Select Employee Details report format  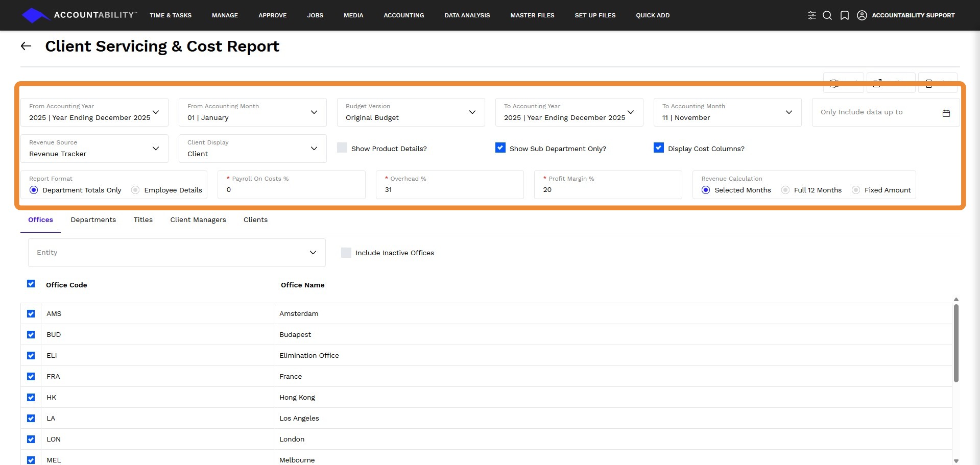click(135, 190)
